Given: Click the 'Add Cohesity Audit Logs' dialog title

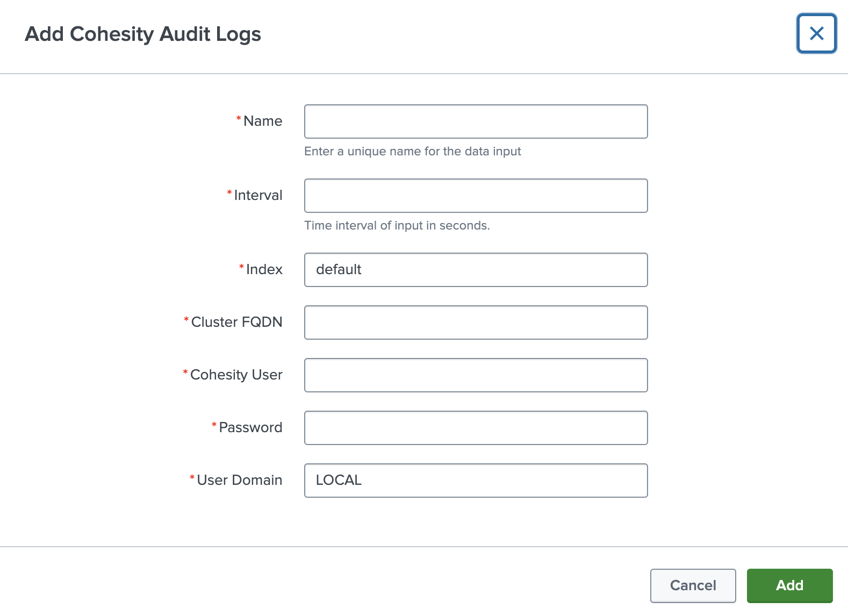Looking at the screenshot, I should point(143,34).
